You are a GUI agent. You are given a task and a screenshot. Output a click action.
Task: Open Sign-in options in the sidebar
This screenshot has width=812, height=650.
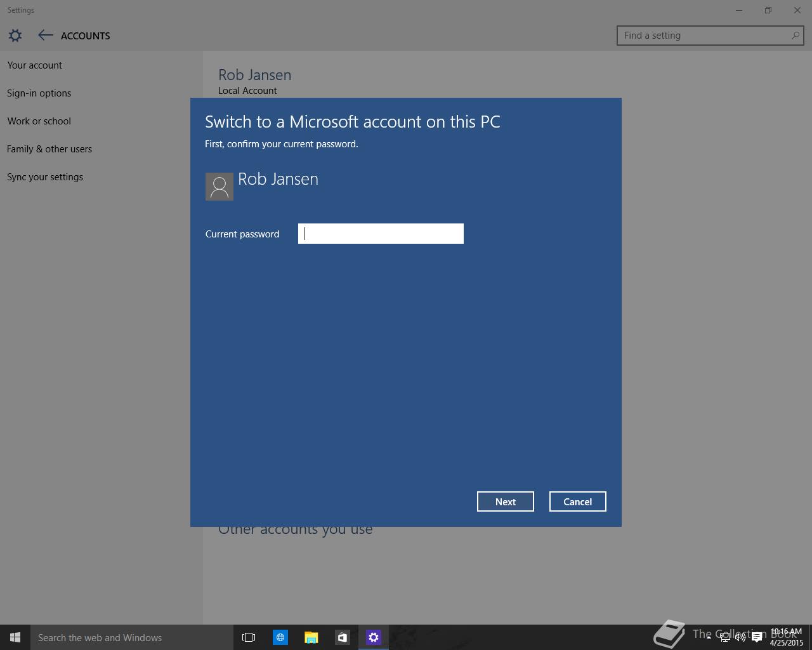[39, 93]
